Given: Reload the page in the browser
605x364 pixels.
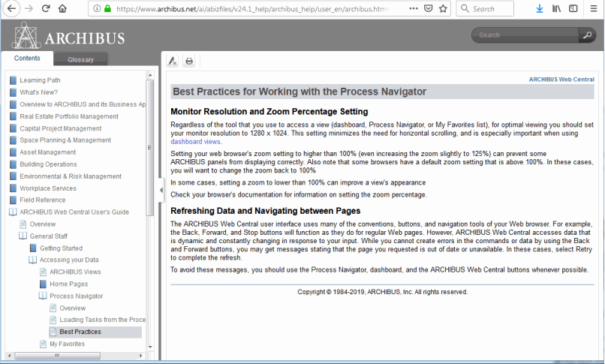Looking at the screenshot, I should coord(45,9).
